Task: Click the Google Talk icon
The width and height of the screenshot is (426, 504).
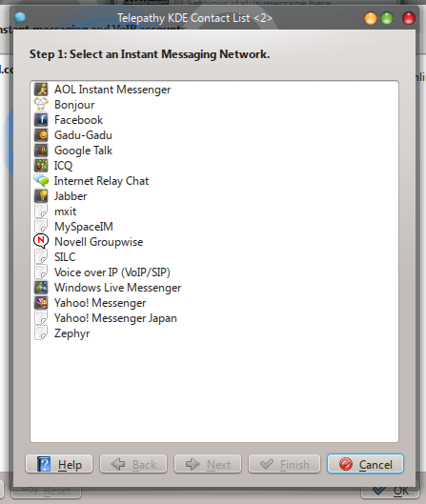Action: tap(41, 151)
